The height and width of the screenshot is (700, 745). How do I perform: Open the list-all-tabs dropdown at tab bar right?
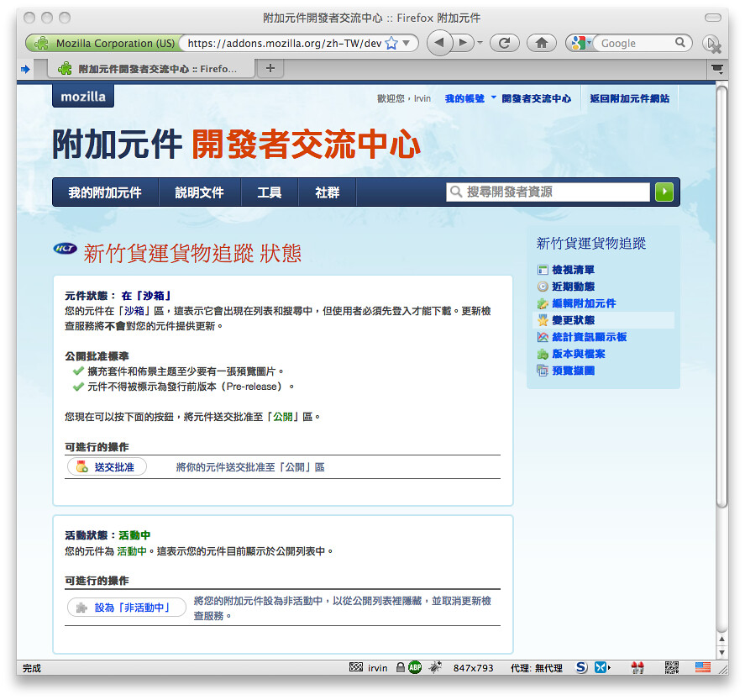pyautogui.click(x=716, y=70)
